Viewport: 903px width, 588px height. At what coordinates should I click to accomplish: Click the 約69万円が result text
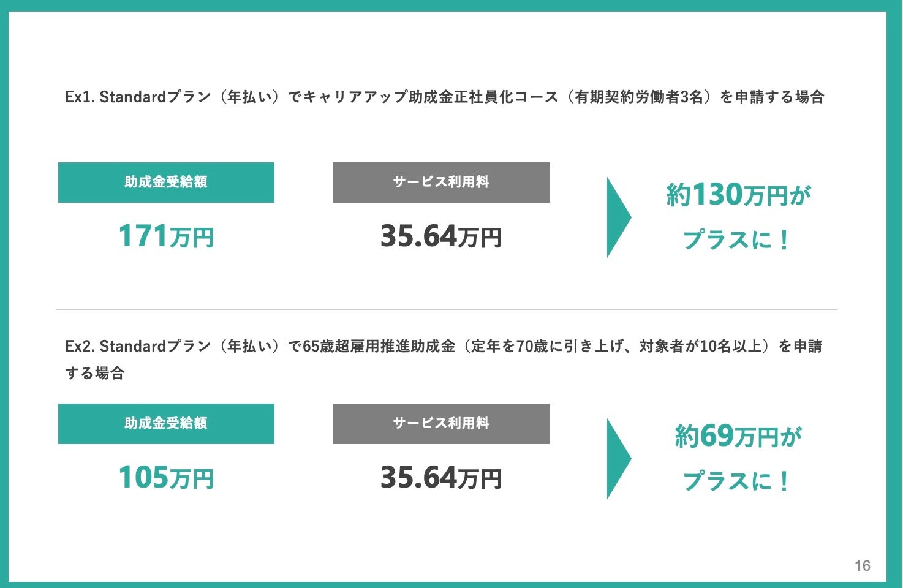pos(738,437)
